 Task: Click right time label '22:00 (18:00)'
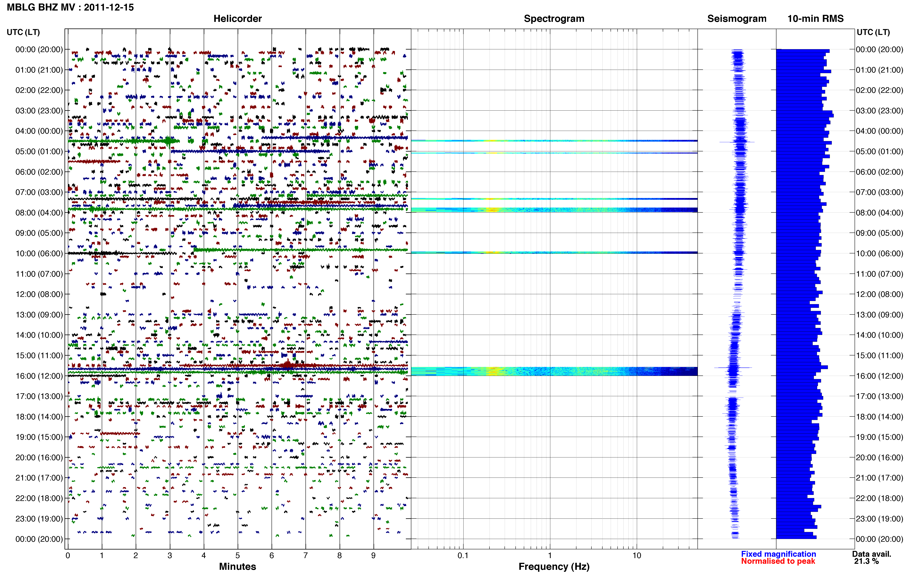tap(879, 498)
